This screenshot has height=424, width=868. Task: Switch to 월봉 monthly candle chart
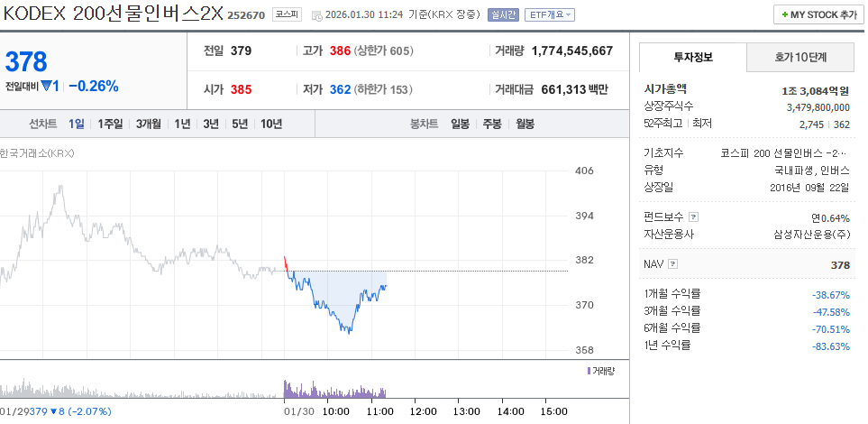click(525, 124)
